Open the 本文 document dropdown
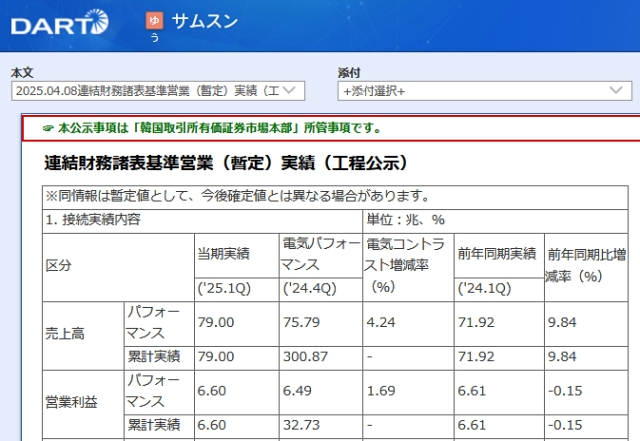Viewport: 640px width, 441px height. 157,91
